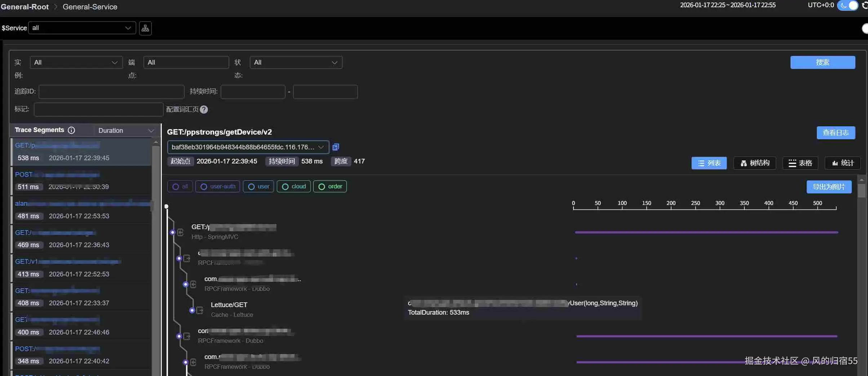Select the 481 ms trace segment

click(81, 210)
